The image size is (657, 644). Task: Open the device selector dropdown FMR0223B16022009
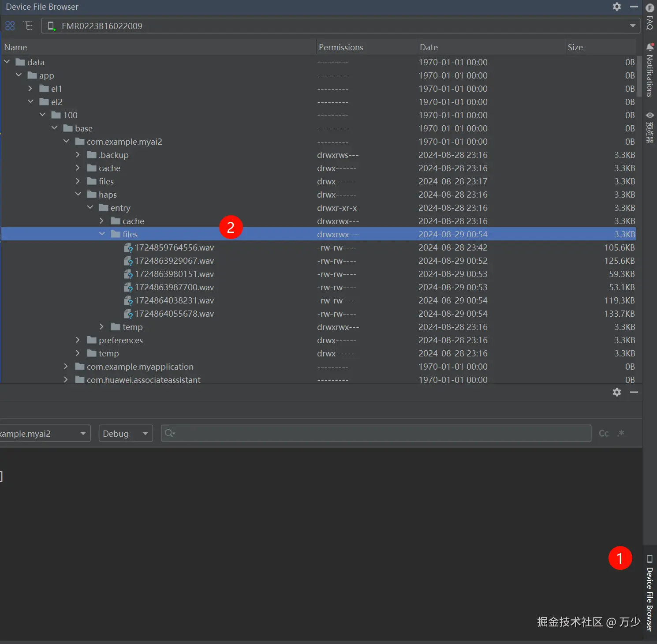pos(340,26)
